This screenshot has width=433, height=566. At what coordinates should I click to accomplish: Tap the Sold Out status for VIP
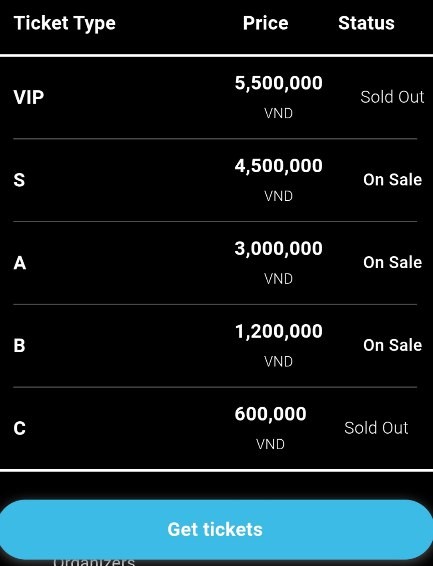(392, 97)
